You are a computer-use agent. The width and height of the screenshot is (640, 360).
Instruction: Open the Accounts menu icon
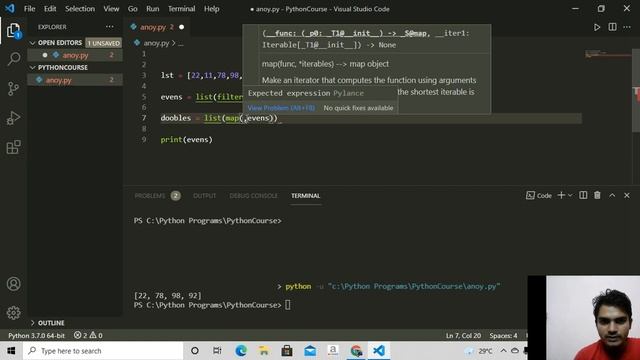(13, 284)
